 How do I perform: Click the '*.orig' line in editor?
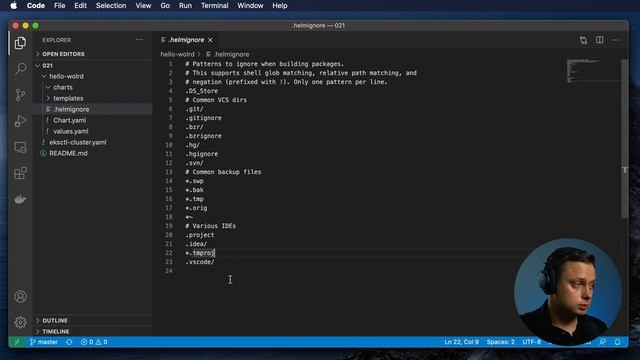[196, 208]
